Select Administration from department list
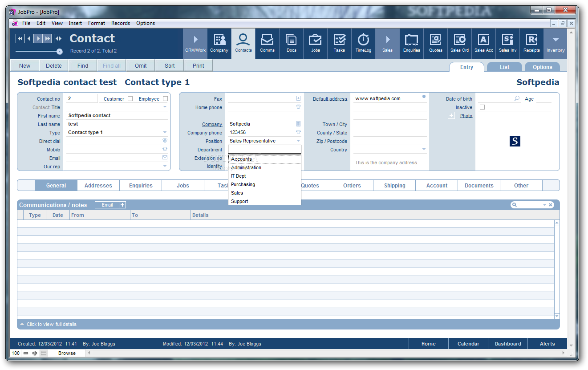Screen dimensions: 588x370 pyautogui.click(x=264, y=167)
